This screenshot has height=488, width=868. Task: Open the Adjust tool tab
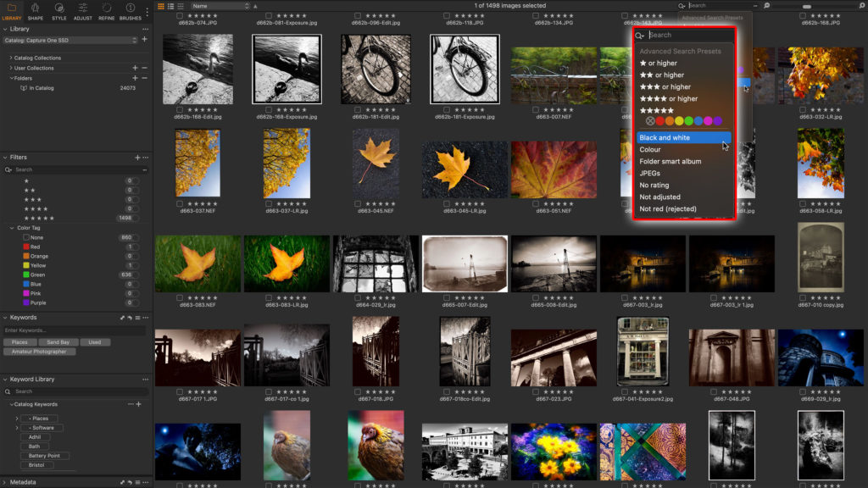tap(82, 11)
